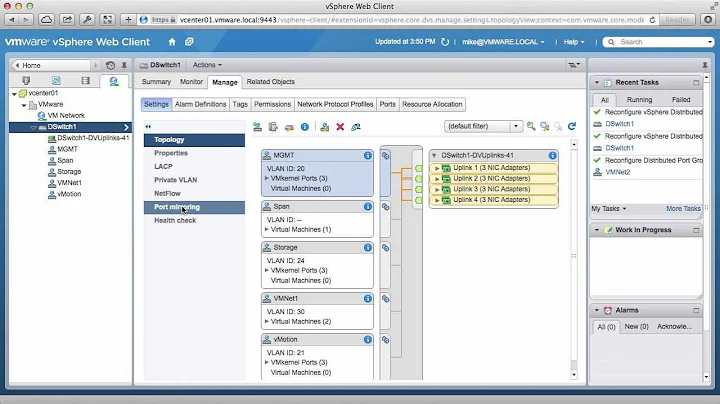720x404 pixels.
Task: Expand Virtual Machines under VMNet1
Action: point(267,321)
